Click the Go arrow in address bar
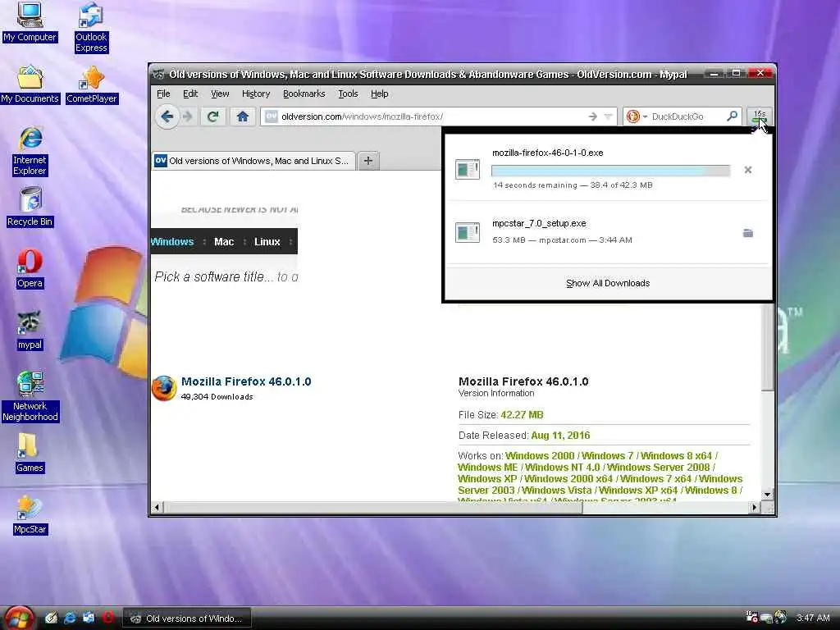 click(592, 116)
